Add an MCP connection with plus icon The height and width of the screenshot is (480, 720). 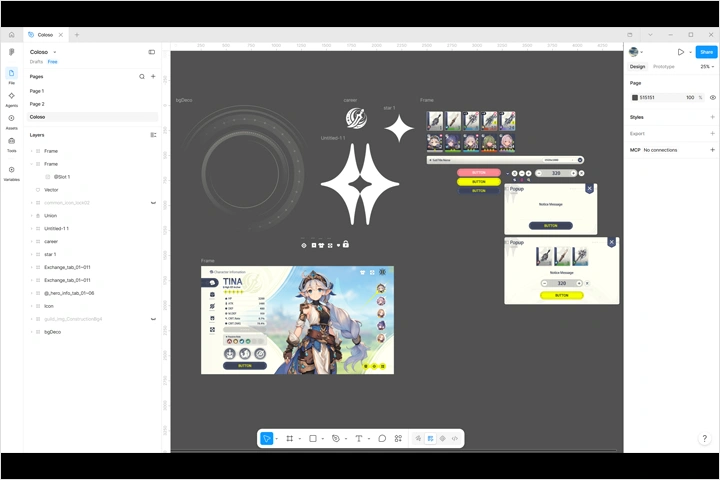[712, 150]
